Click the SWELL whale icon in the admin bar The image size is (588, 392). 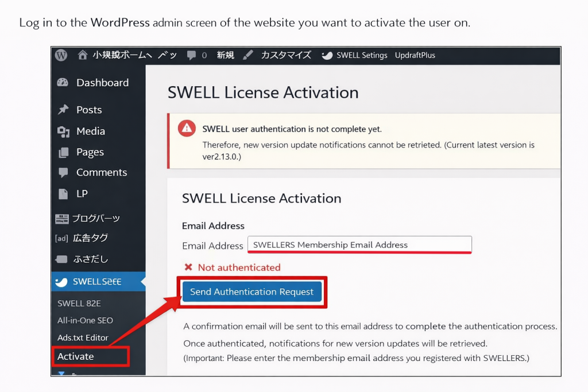327,55
